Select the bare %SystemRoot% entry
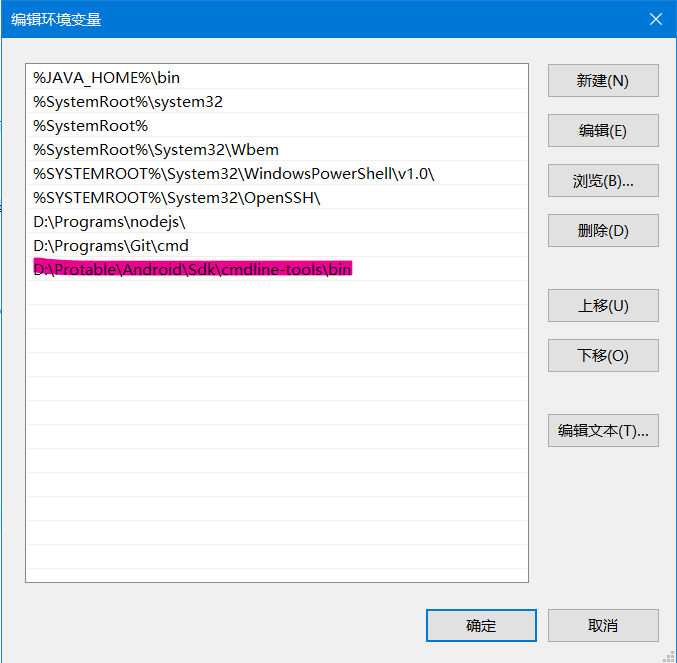Image resolution: width=677 pixels, height=663 pixels. [277, 126]
